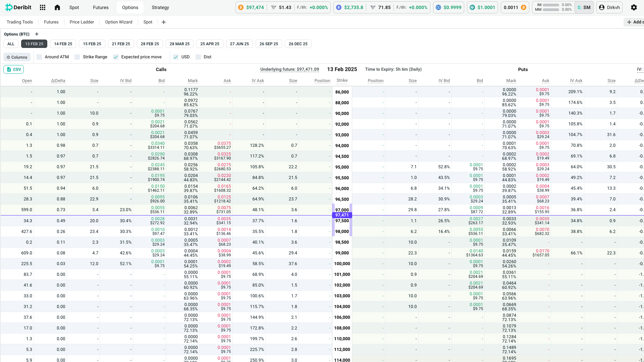
Task: Select 13 FEB 25 expiry
Action: click(x=34, y=44)
